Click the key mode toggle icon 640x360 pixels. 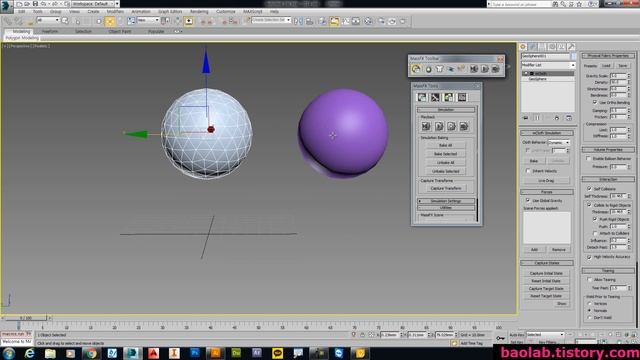(500, 338)
